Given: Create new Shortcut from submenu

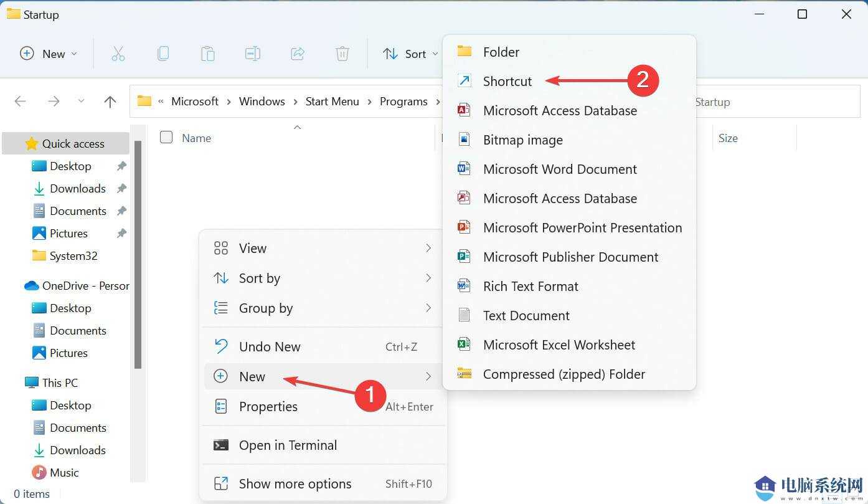Looking at the screenshot, I should pos(569,82).
